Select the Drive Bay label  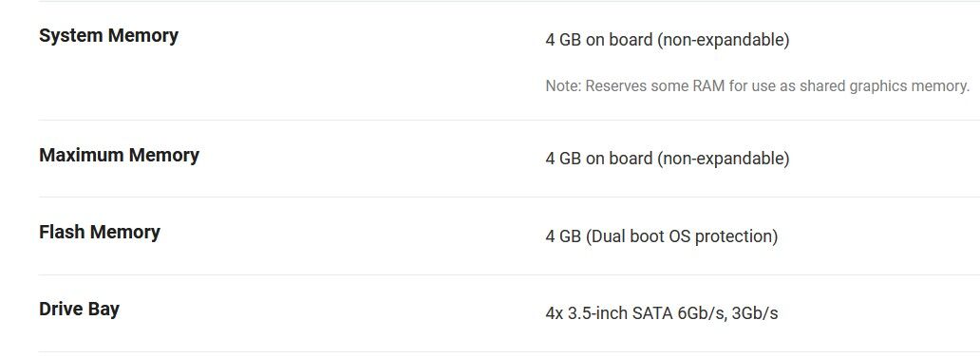(x=80, y=310)
